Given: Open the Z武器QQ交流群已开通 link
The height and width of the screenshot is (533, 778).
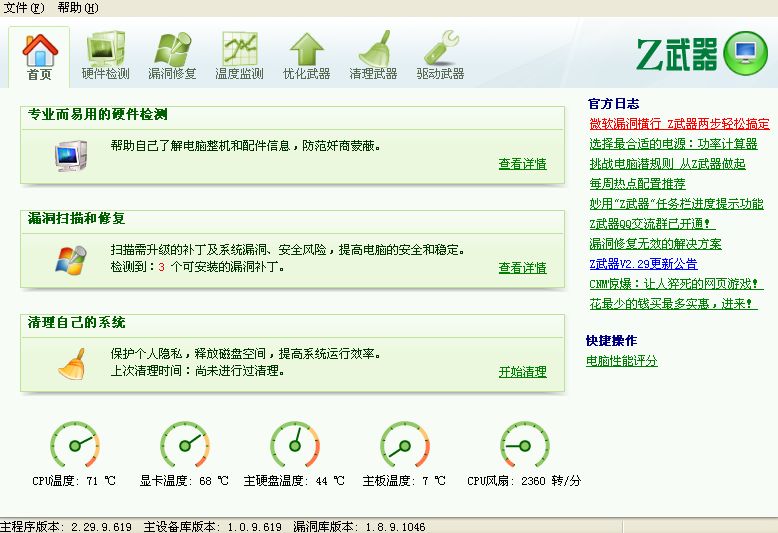Looking at the screenshot, I should coord(652,224).
